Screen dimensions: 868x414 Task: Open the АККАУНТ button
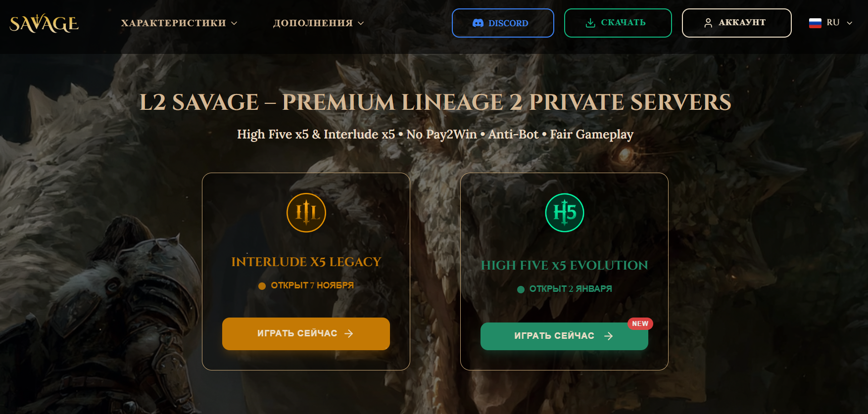click(736, 23)
